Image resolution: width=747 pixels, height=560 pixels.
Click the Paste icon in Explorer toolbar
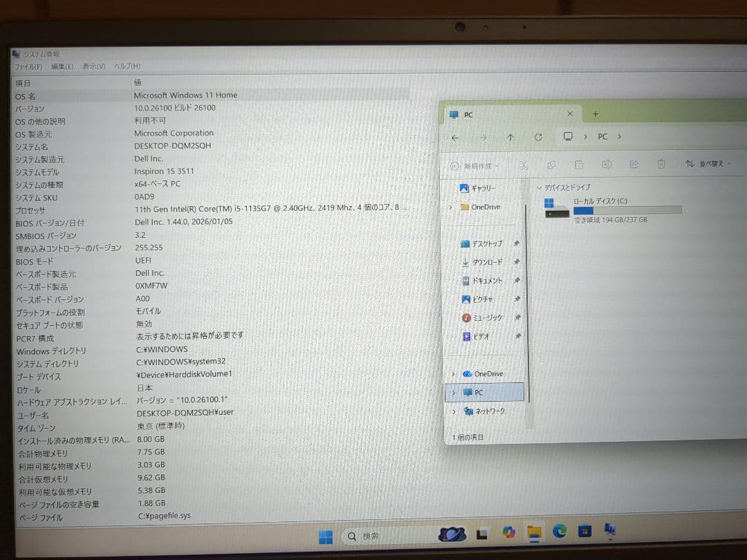tap(579, 164)
